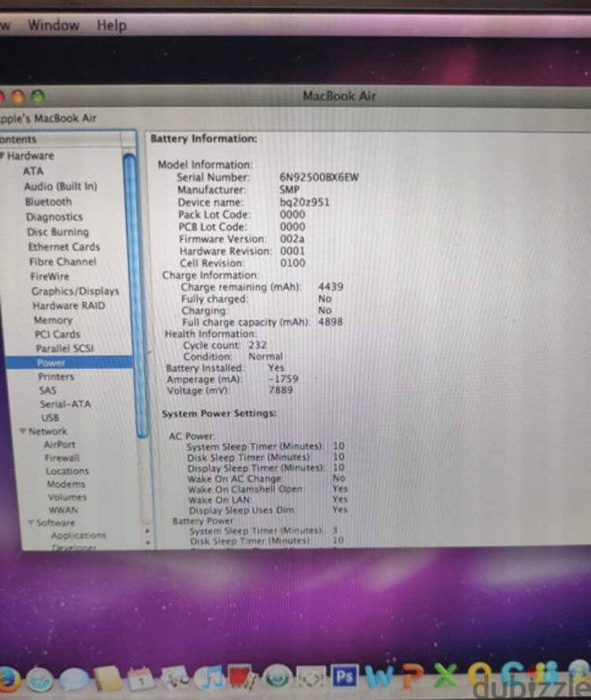Open Microsoft Word W icon in Dock
Viewport: 591px width, 700px height.
pos(379,676)
